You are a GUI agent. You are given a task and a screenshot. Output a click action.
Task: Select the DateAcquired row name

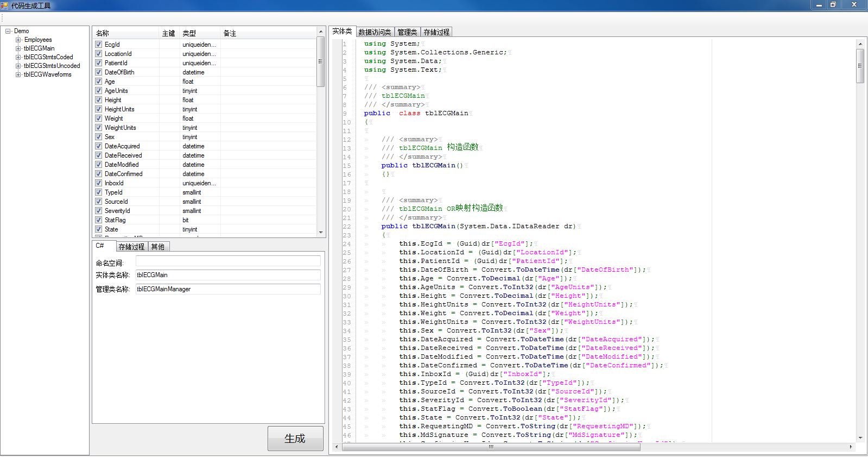tap(122, 146)
